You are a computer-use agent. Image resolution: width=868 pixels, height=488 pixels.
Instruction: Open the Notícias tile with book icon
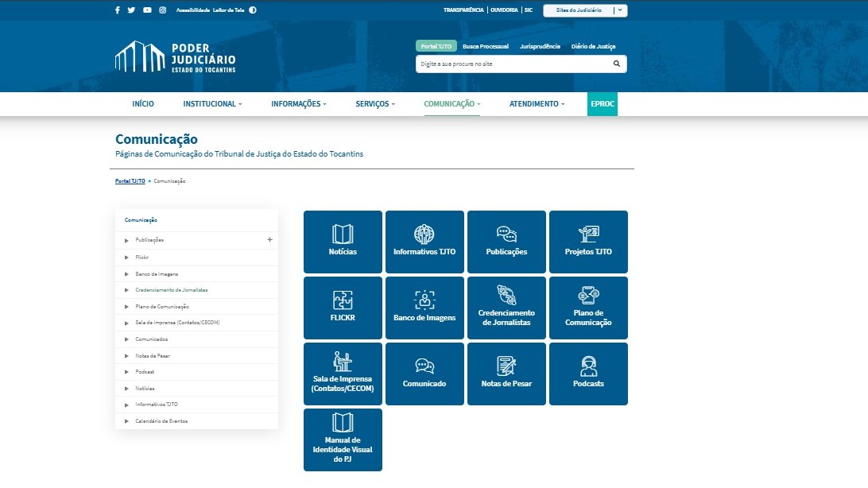click(343, 242)
